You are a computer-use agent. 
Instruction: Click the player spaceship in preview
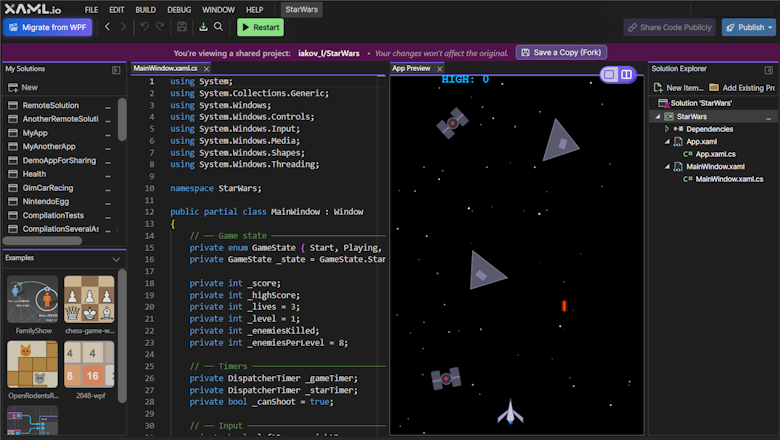click(x=510, y=412)
